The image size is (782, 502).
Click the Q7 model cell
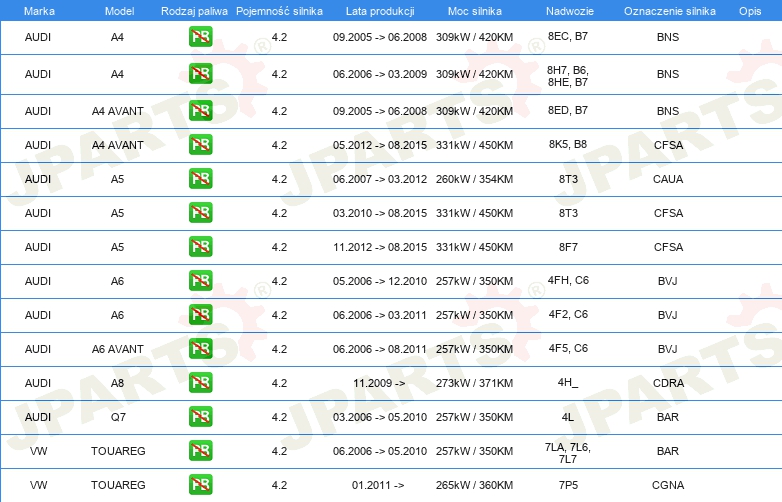click(118, 417)
